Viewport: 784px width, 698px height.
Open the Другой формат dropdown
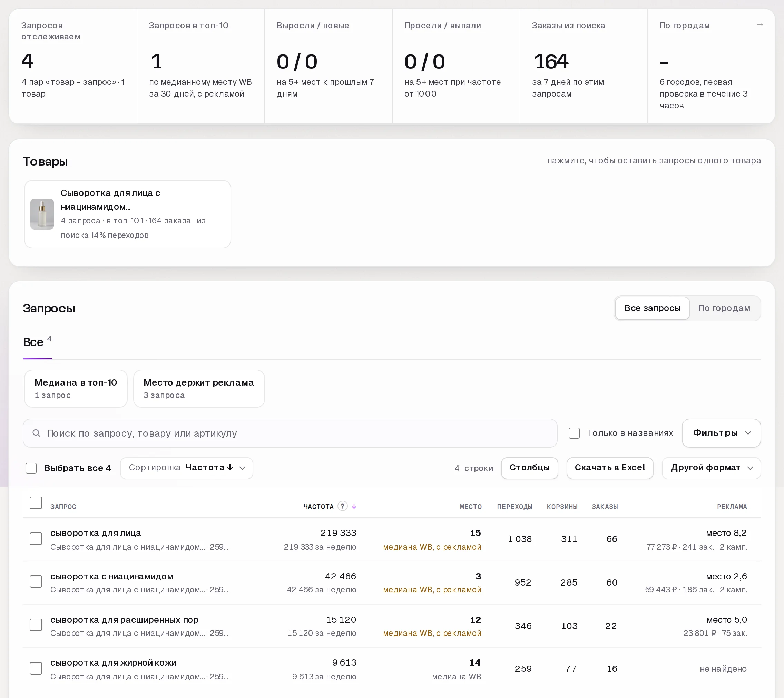[x=711, y=468]
